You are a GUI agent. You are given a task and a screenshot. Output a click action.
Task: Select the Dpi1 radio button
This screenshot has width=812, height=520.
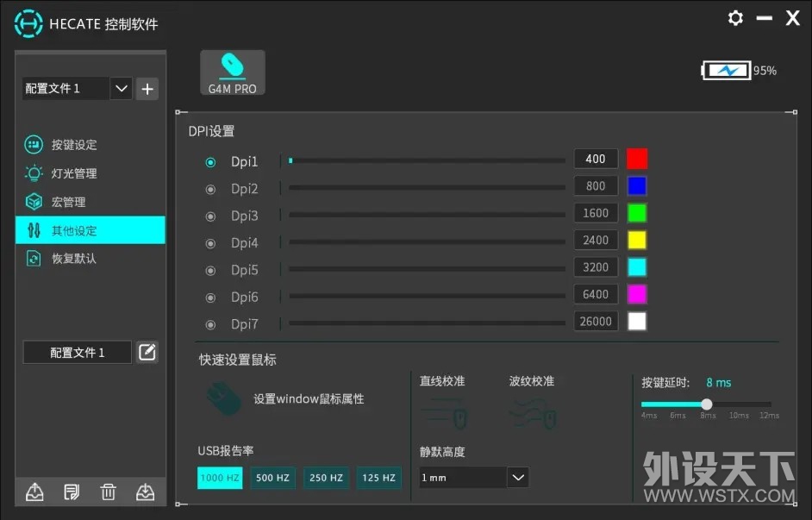(210, 162)
